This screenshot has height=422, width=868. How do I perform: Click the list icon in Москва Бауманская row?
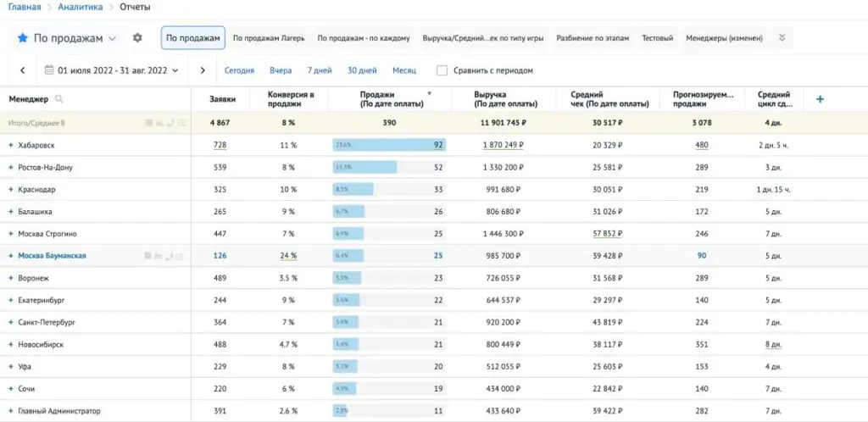[181, 256]
